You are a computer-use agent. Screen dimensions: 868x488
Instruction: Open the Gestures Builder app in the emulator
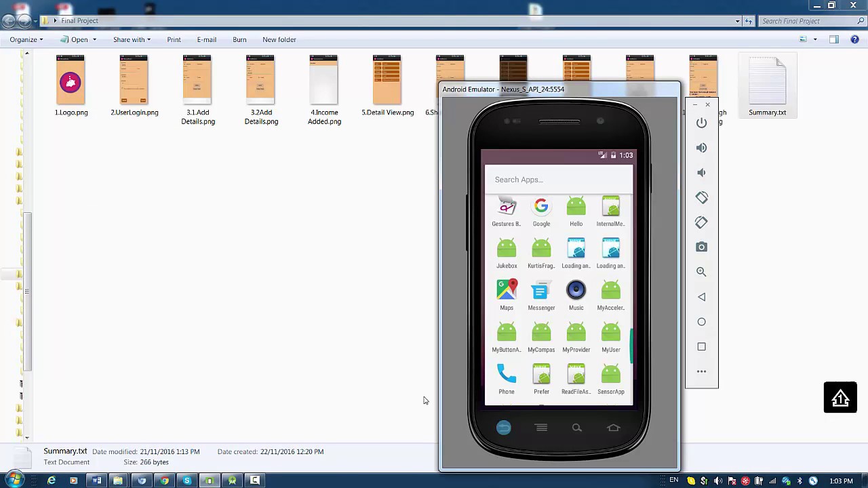pyautogui.click(x=507, y=212)
